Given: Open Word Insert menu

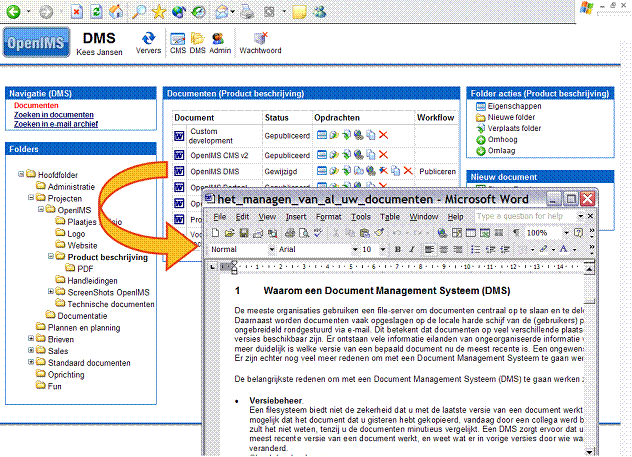Looking at the screenshot, I should [x=296, y=217].
